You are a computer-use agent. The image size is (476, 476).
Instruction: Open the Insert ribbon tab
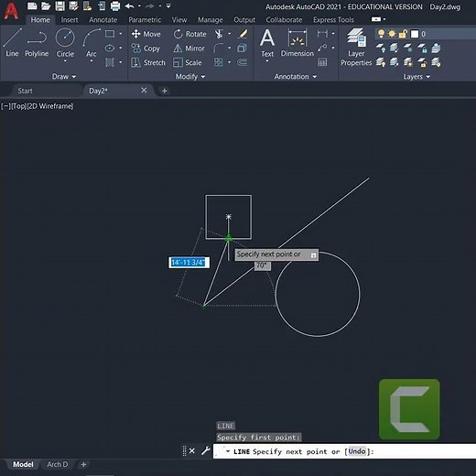pyautogui.click(x=70, y=20)
